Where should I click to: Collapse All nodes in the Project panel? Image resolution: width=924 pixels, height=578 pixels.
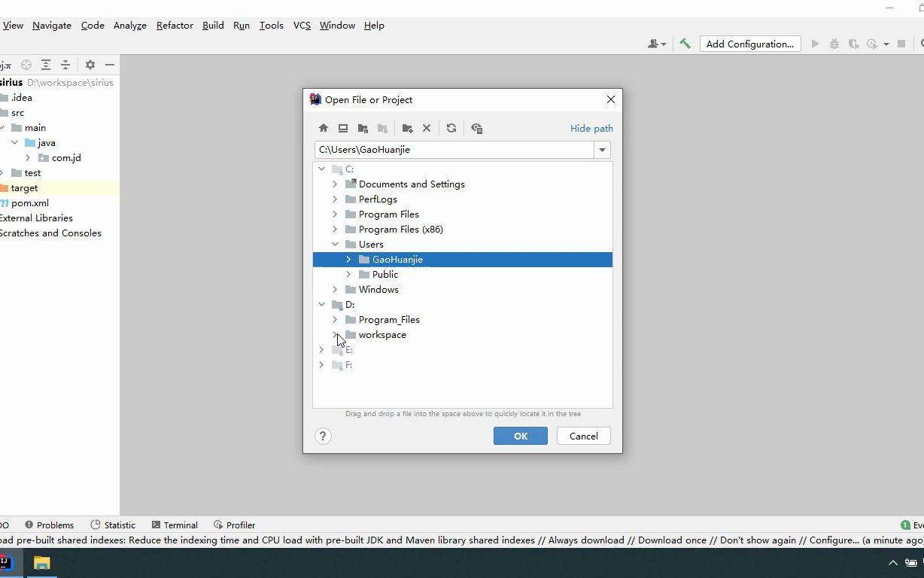tap(64, 65)
